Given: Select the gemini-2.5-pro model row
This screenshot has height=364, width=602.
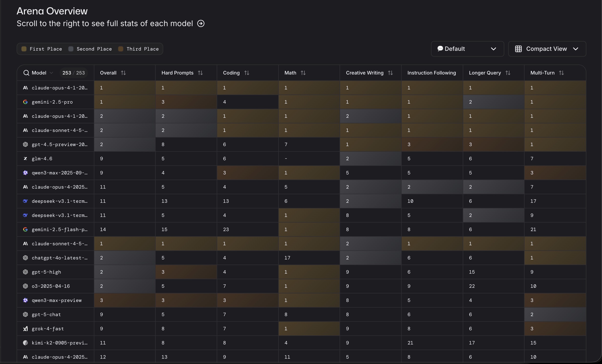Looking at the screenshot, I should click(x=52, y=102).
